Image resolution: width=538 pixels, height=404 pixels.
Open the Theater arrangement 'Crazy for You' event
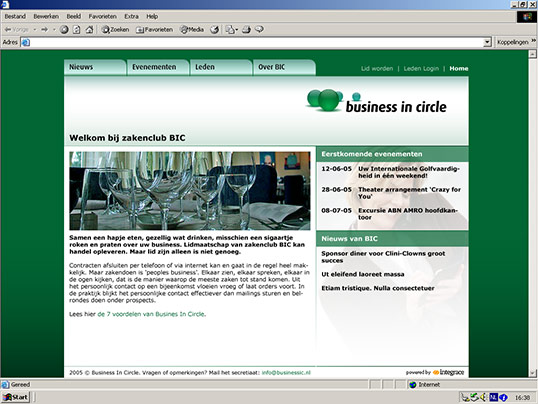(x=391, y=193)
